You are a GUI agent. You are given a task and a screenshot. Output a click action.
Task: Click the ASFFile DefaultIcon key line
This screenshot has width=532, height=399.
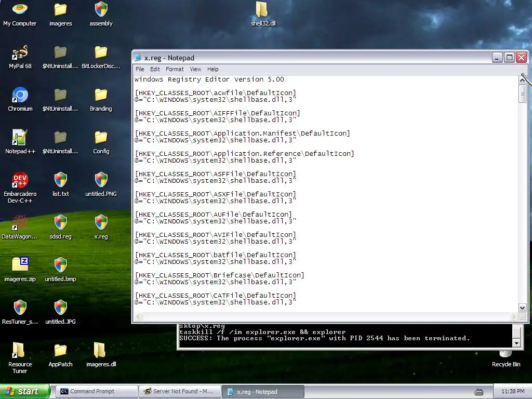pyautogui.click(x=216, y=174)
